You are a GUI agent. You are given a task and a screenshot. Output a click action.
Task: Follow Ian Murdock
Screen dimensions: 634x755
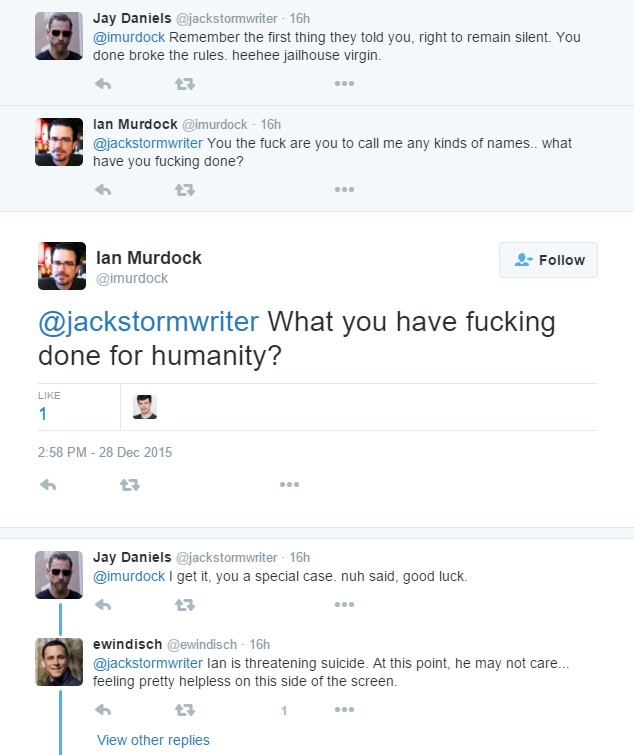click(x=548, y=260)
